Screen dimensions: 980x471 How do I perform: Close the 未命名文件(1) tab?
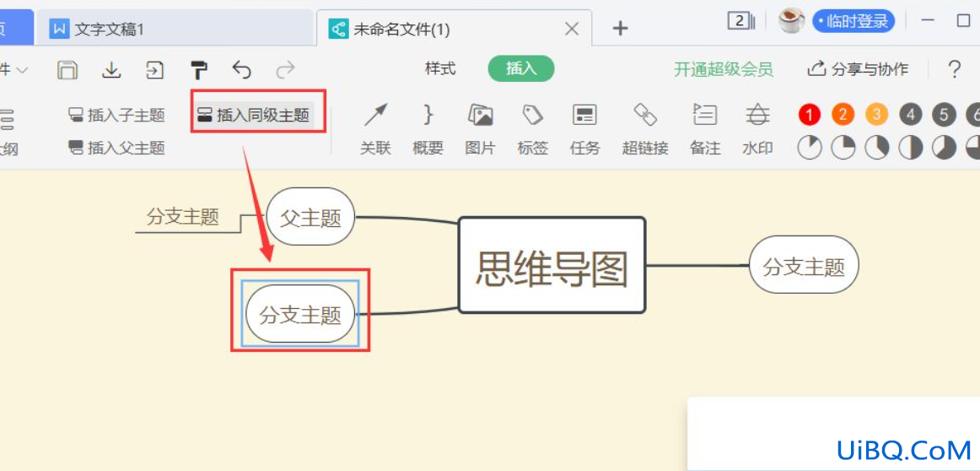571,29
